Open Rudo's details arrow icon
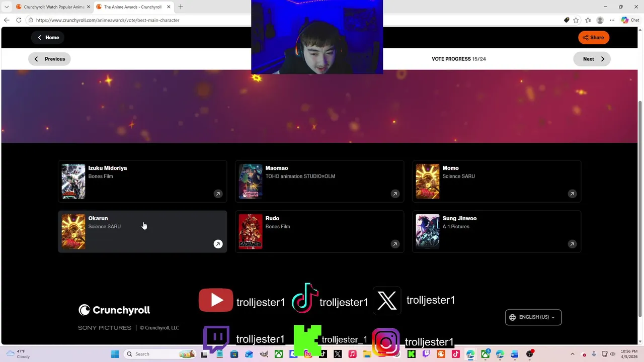 [x=395, y=244]
